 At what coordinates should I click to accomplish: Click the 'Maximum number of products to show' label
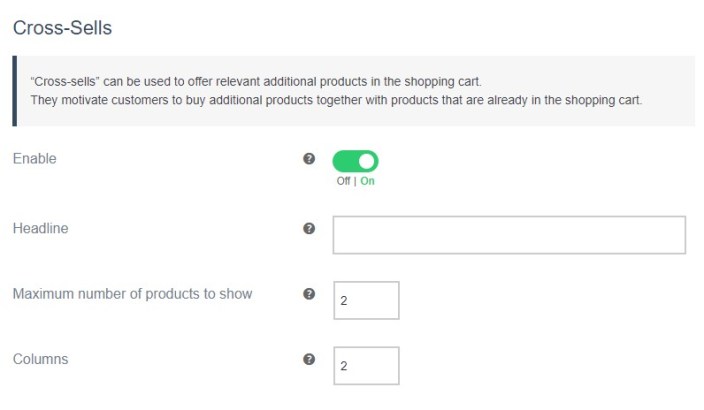pyautogui.click(x=132, y=294)
